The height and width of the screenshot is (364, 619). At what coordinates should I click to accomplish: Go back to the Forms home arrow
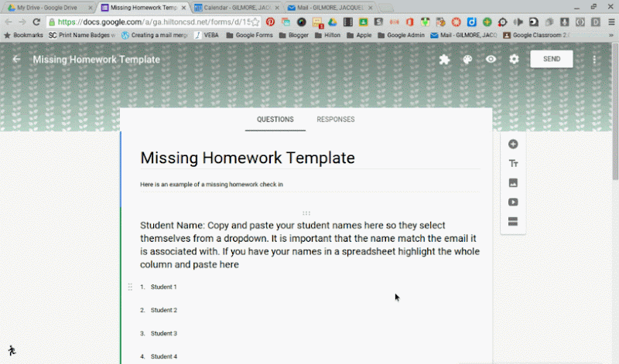tap(16, 60)
